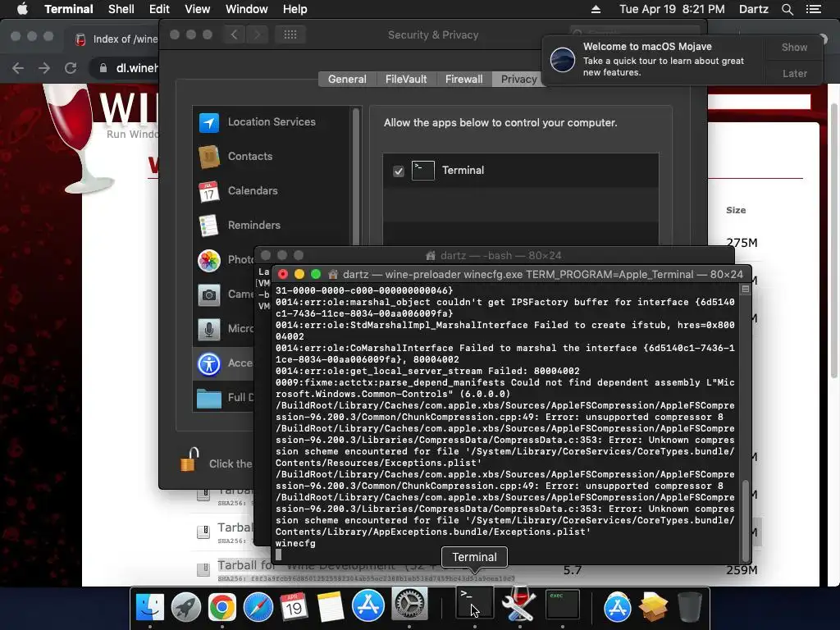Screen dimensions: 840x630
Task: Click Later on Mojave welcome notification
Action: (794, 73)
